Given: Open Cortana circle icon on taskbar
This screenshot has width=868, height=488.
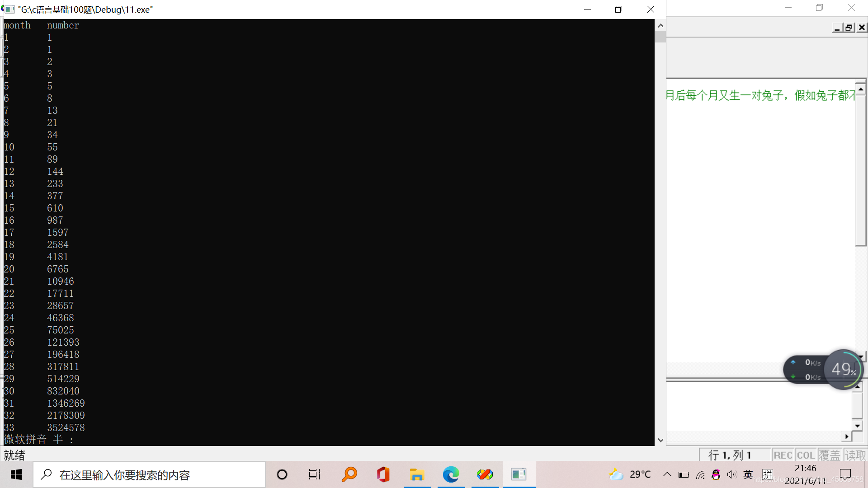Looking at the screenshot, I should click(x=282, y=474).
